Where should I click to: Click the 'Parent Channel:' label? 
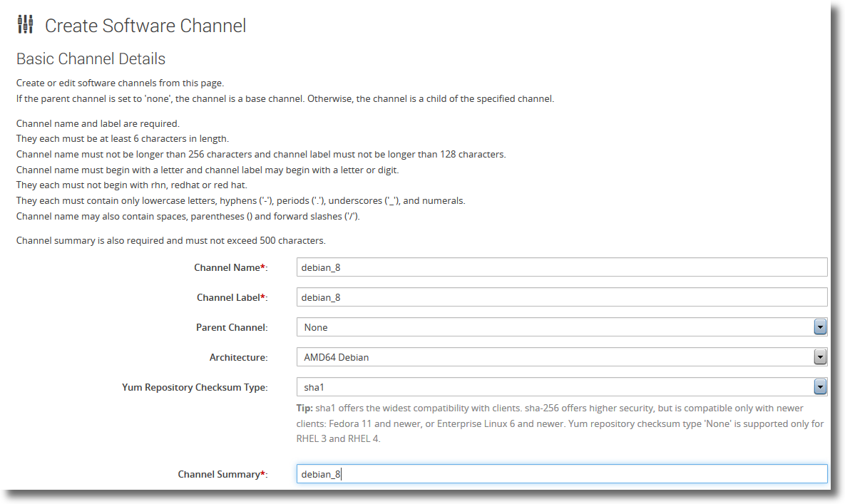tap(232, 327)
